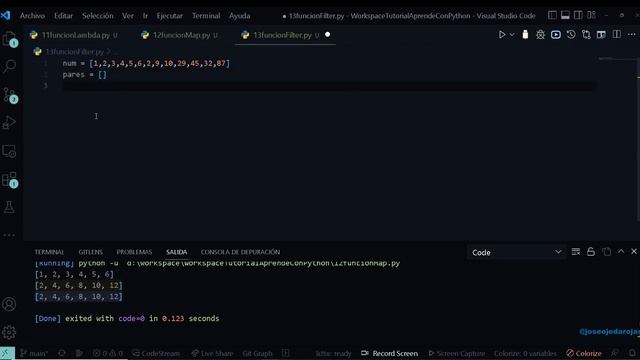
Task: Click Record Screen in status bar
Action: (x=389, y=353)
